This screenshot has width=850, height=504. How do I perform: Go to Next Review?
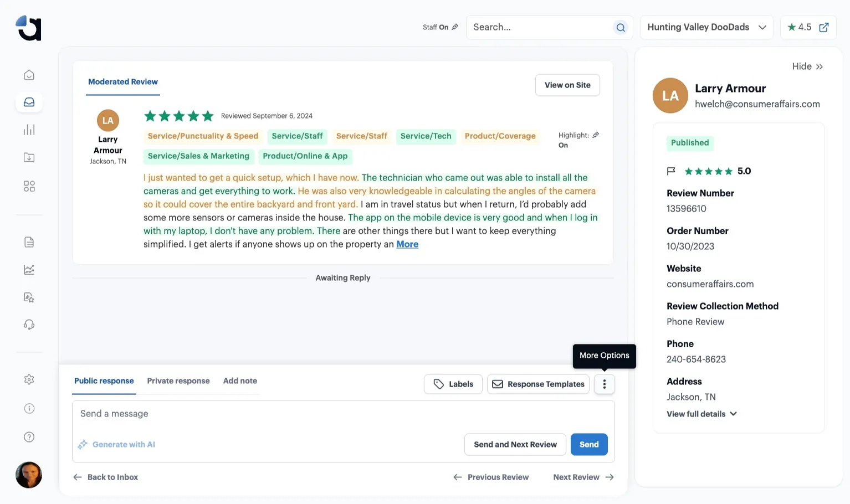583,477
